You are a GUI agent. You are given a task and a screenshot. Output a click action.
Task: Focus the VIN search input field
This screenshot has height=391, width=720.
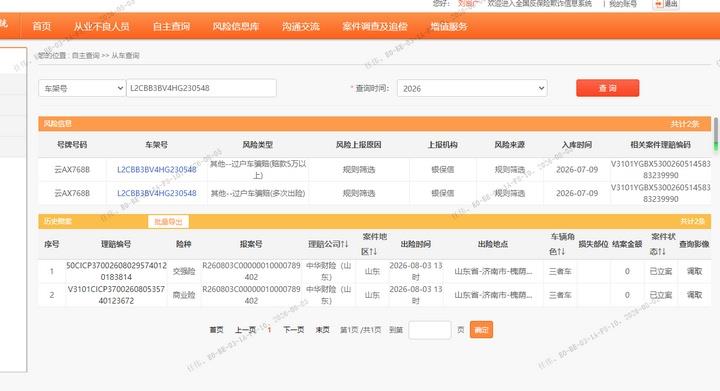[x=202, y=88]
